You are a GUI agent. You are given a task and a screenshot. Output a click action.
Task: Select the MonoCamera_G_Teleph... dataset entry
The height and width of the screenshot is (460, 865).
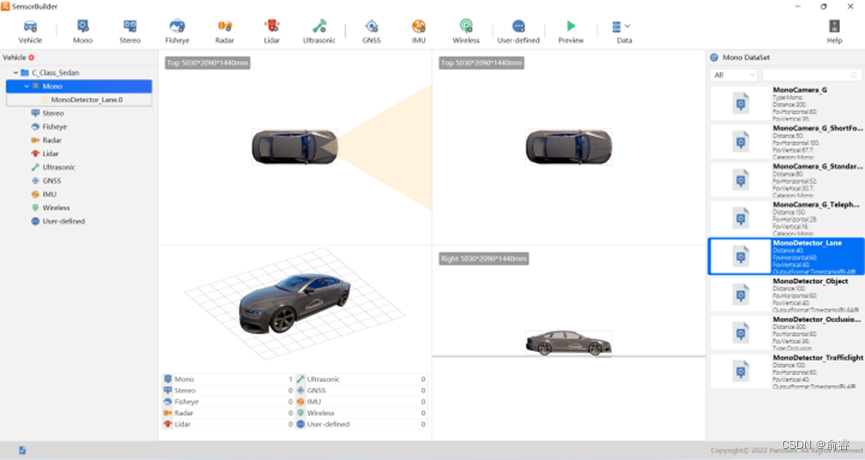[787, 218]
